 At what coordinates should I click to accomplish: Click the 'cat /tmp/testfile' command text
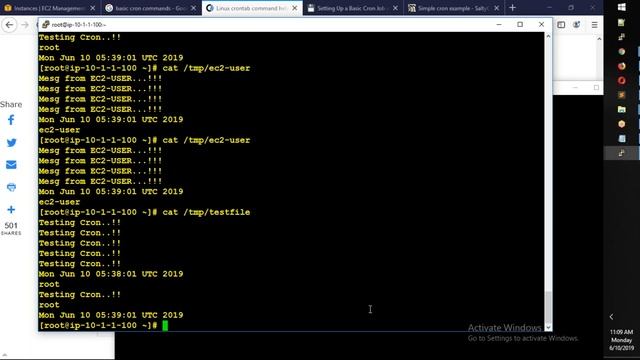coord(206,212)
